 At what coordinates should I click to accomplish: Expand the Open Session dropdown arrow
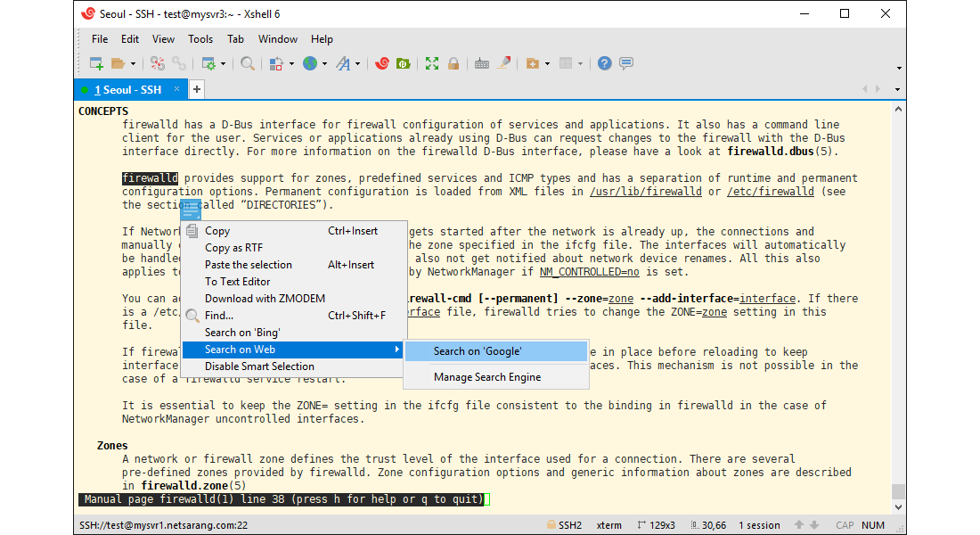[x=133, y=64]
